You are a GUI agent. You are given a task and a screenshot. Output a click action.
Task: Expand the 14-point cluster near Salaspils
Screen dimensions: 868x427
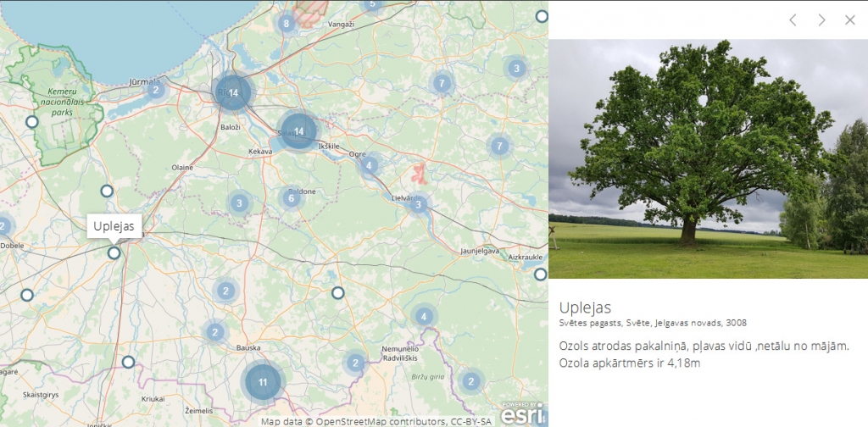click(298, 130)
